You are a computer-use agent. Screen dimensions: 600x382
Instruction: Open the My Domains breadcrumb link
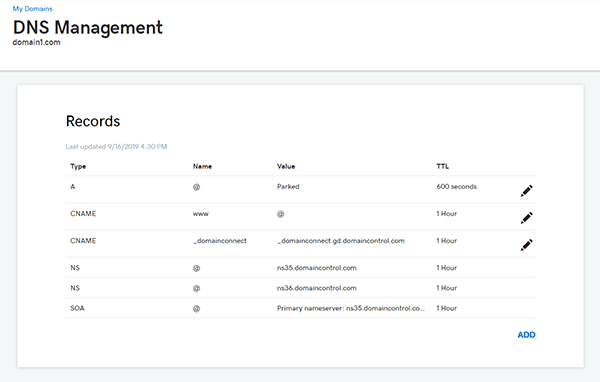click(33, 8)
